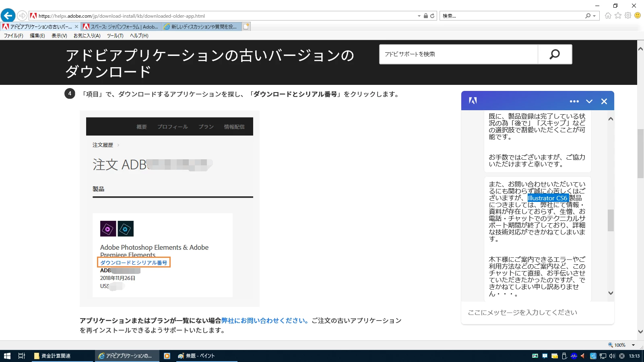Click 情報配信 in the order image

234,127
